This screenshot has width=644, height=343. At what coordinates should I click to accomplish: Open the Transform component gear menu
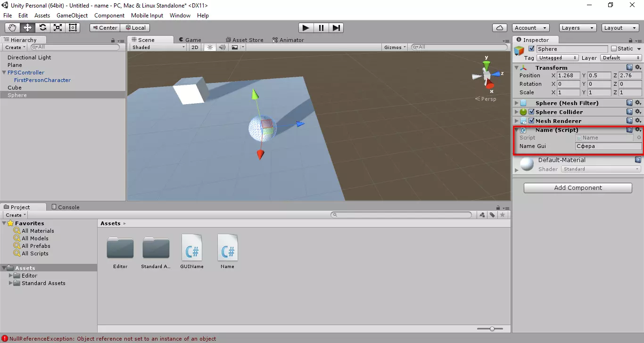[638, 67]
